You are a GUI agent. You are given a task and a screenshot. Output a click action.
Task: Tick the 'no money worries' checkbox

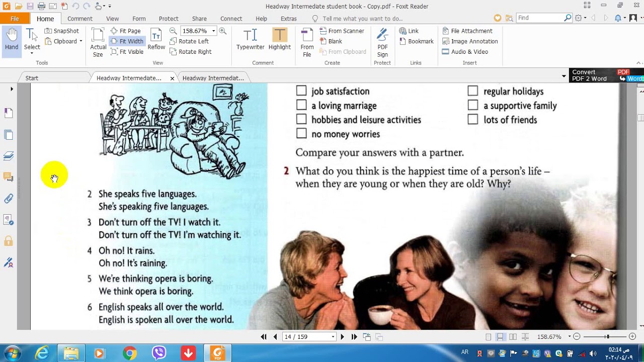click(x=301, y=133)
